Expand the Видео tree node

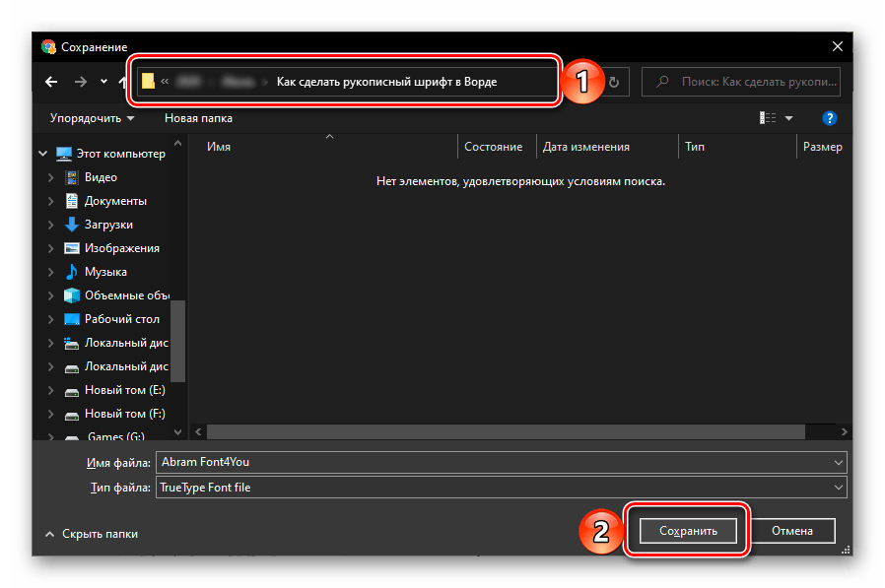[x=51, y=177]
